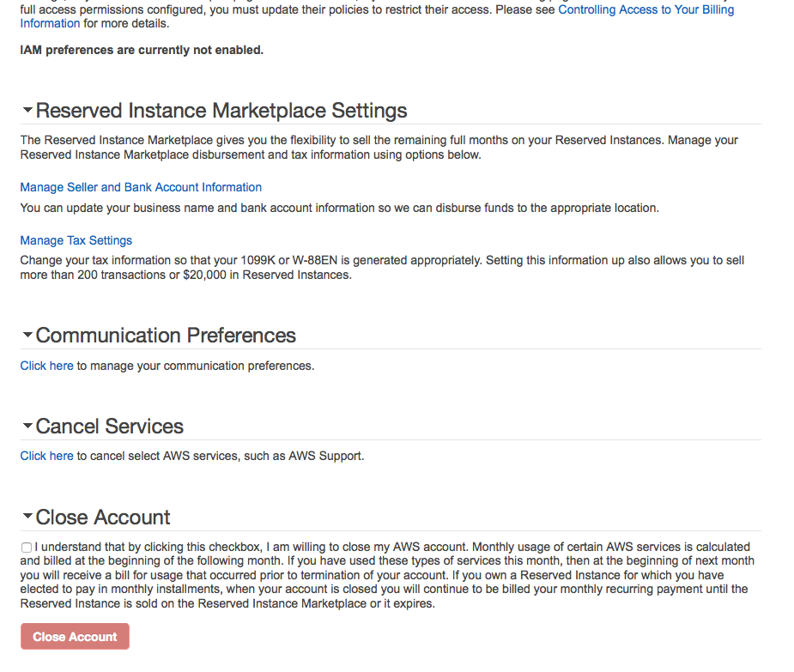The width and height of the screenshot is (794, 672).
Task: Click the Reserved Instance Marketplace description paragraph
Action: (379, 147)
